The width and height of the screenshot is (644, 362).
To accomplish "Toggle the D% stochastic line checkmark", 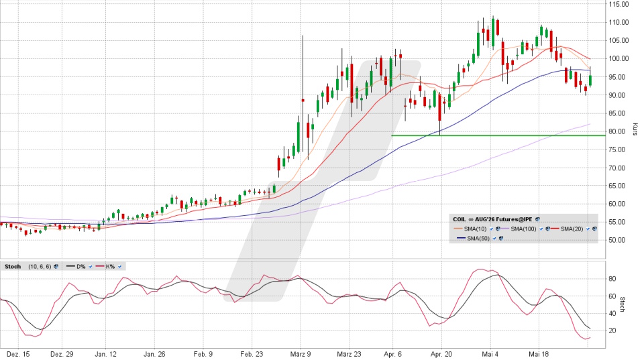I will (x=91, y=266).
